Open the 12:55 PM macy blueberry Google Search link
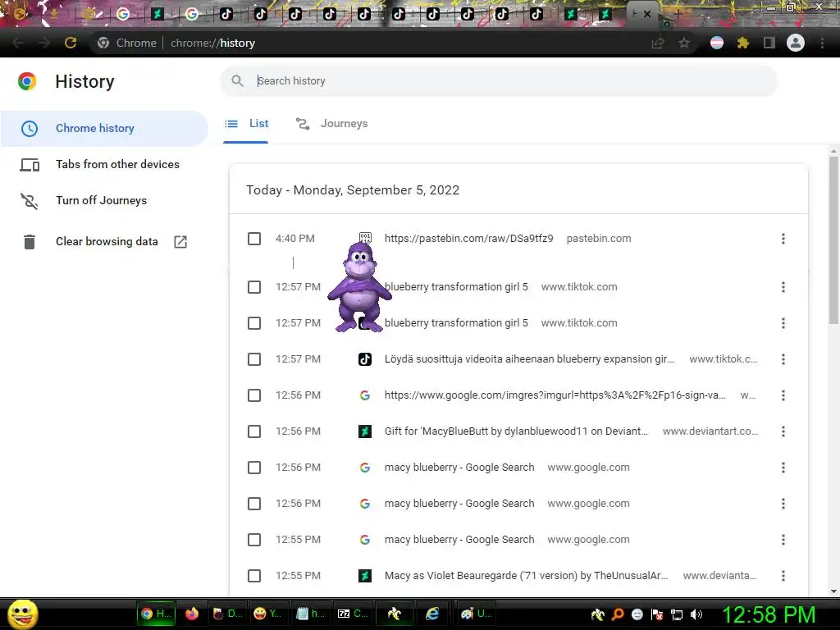Image resolution: width=840 pixels, height=630 pixels. (x=459, y=540)
